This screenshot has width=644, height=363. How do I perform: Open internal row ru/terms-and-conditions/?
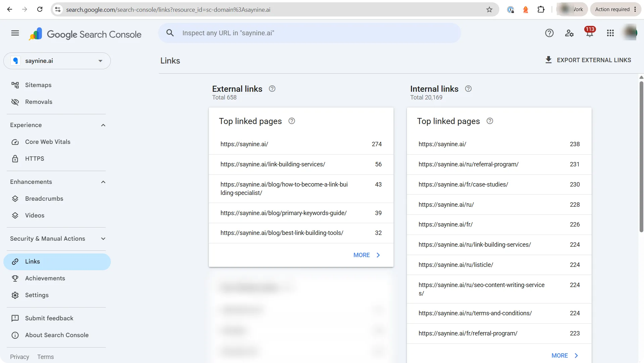click(x=499, y=313)
